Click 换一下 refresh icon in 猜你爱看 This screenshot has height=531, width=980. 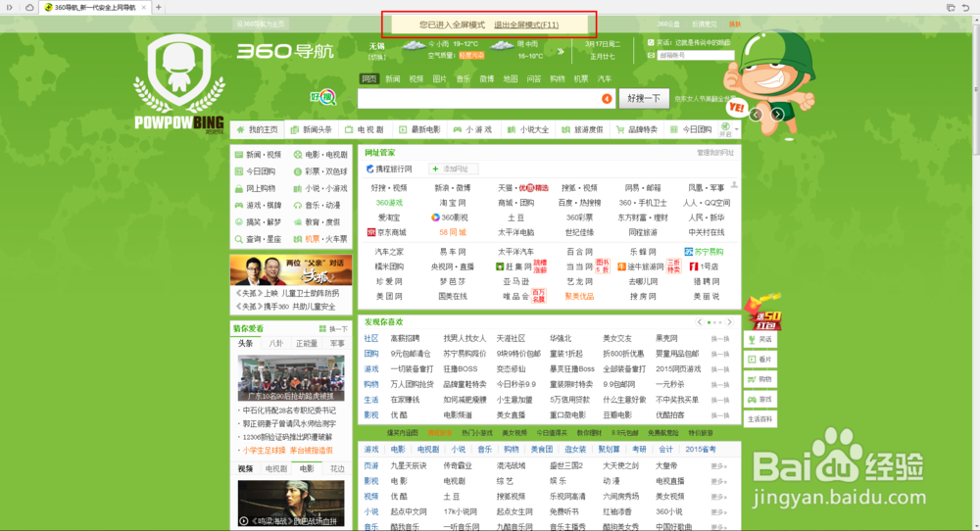point(322,328)
